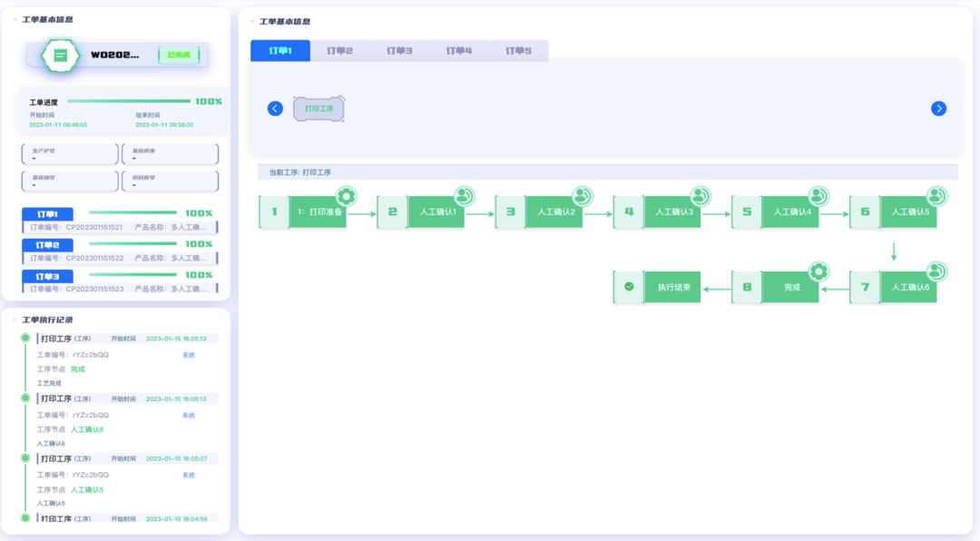Click order number CP202301151522 row
980x541 pixels.
coord(120,258)
